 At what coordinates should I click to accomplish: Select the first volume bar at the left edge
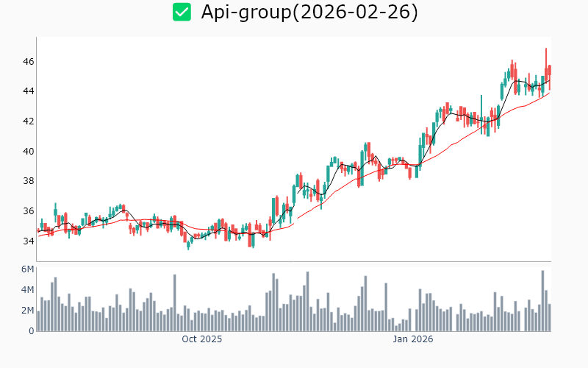coord(39,321)
